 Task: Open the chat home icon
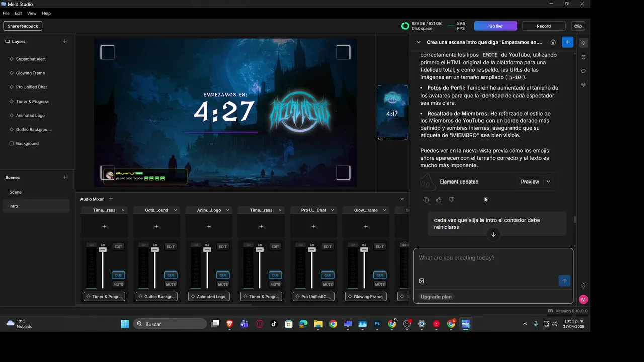coord(553,42)
